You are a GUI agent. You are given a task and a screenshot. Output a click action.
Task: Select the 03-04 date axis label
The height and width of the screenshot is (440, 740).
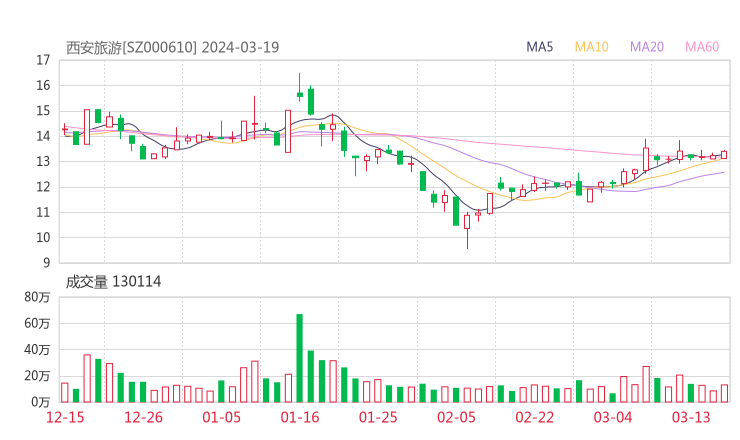[x=613, y=417]
